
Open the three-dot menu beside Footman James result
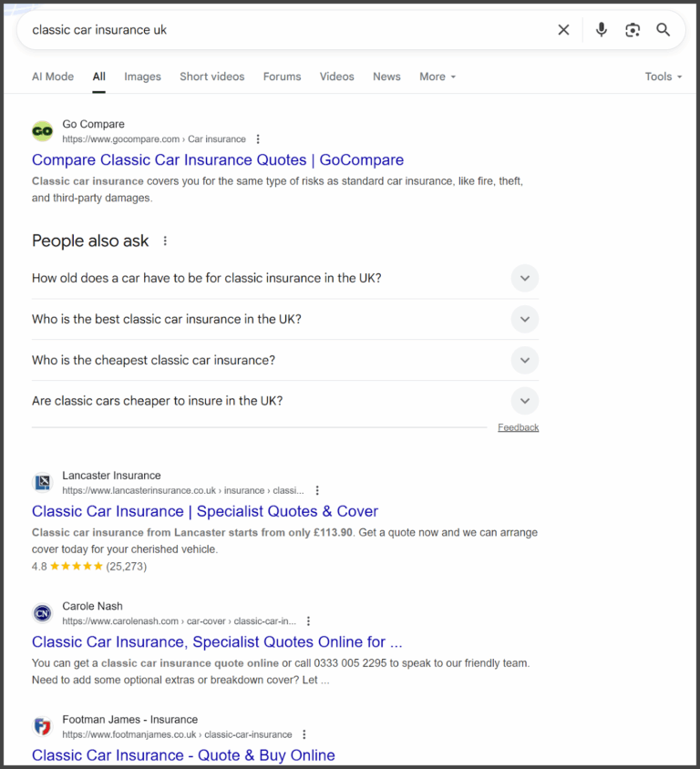coord(304,734)
